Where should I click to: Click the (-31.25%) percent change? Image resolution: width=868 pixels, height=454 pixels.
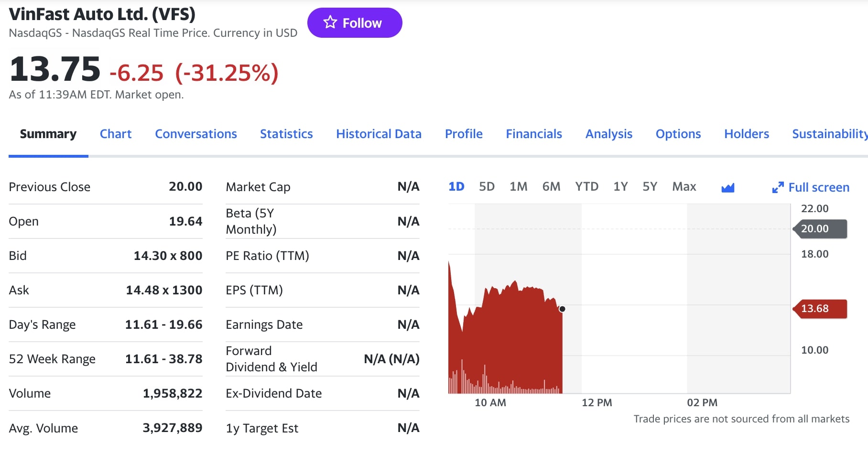[x=227, y=73]
